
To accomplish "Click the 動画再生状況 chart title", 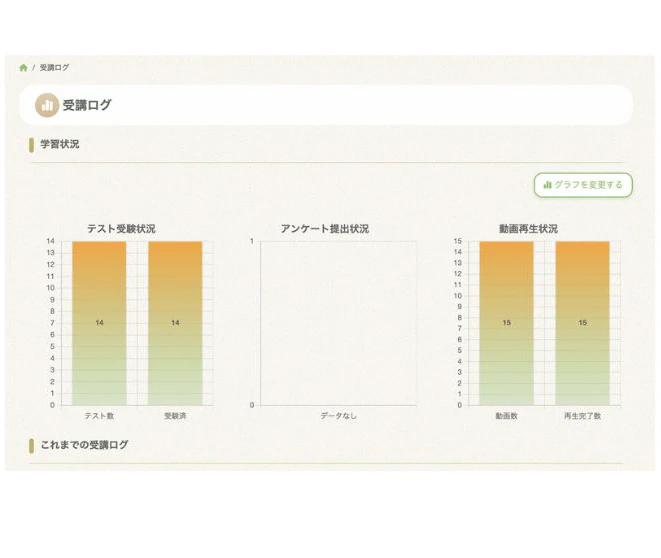I will pos(528,228).
